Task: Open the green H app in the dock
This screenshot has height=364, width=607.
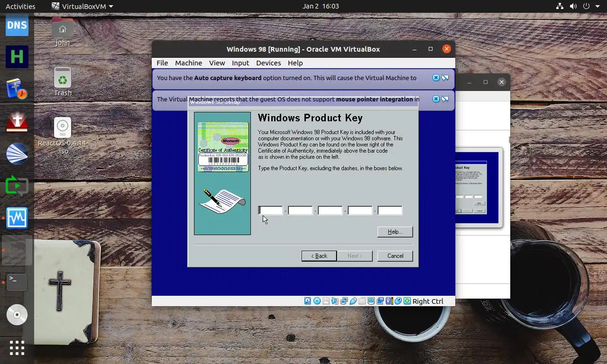Action: click(x=17, y=57)
